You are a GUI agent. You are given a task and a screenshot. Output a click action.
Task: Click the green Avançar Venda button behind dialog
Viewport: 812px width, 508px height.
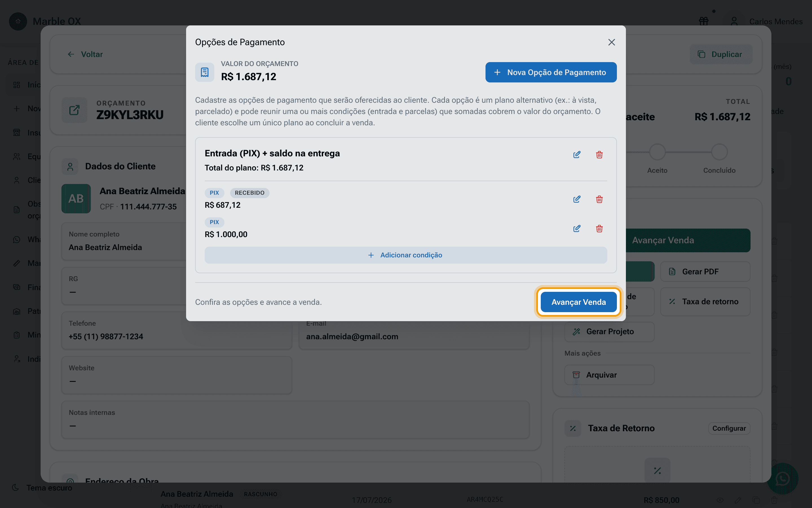[688, 240]
